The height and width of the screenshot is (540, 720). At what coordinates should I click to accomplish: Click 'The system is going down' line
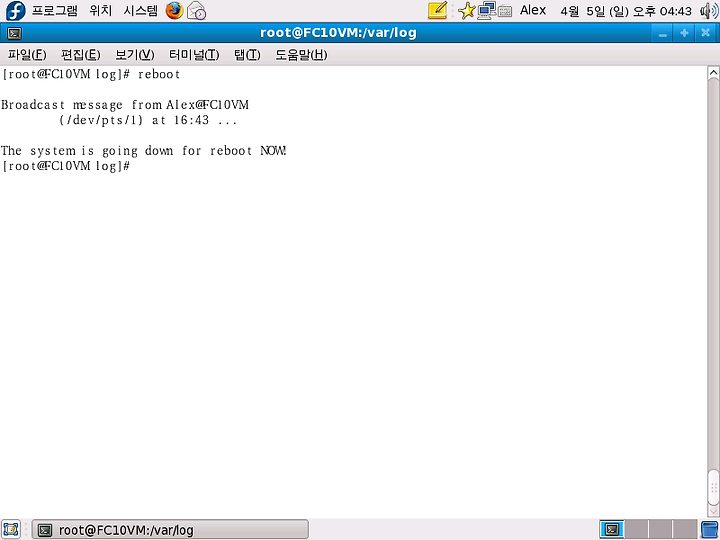tap(144, 151)
